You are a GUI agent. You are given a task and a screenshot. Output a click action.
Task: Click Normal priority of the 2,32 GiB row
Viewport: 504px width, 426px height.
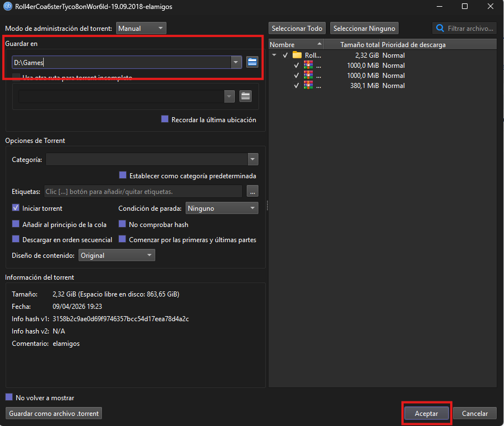click(394, 55)
